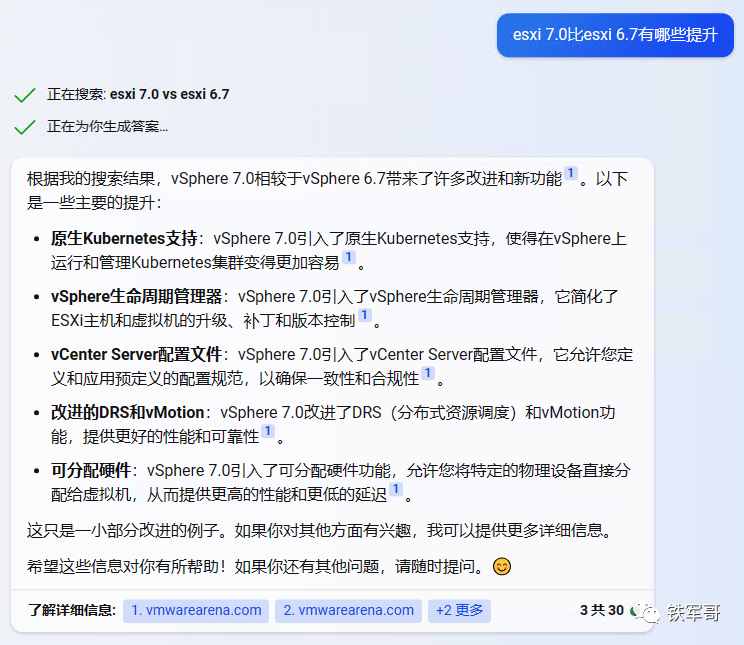
Task: Click the search status text esxi 7.0 vs esxi 6.7
Action: click(169, 94)
